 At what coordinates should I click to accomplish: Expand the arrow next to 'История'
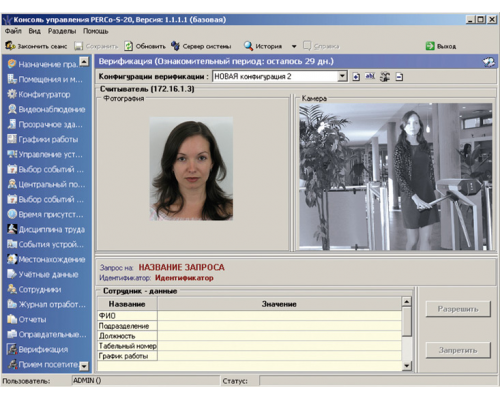click(294, 46)
